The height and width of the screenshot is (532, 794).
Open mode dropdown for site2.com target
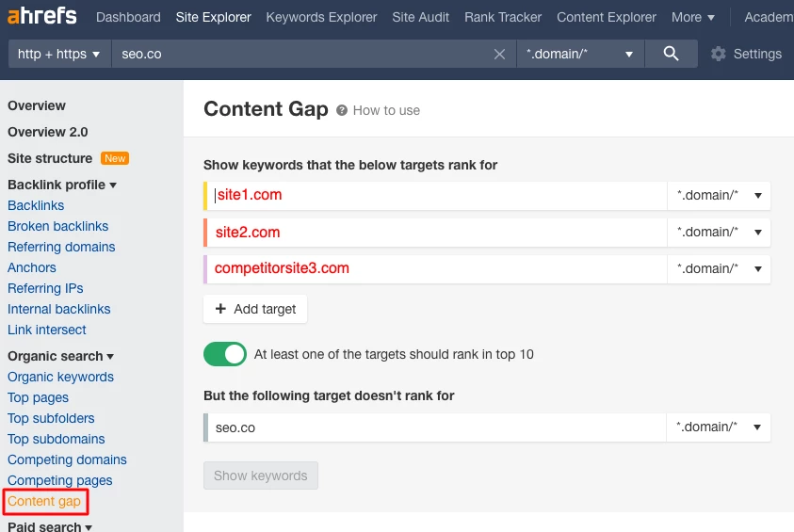coord(719,233)
